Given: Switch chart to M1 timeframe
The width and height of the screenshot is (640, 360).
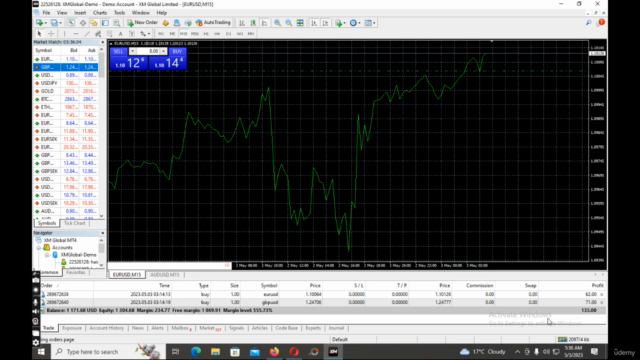Looking at the screenshot, I should (x=161, y=34).
